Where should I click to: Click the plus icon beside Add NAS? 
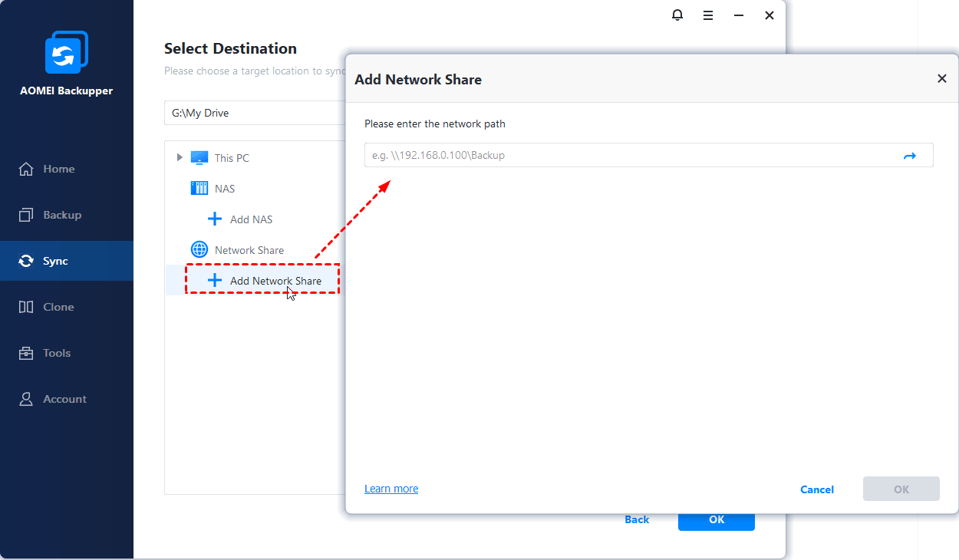click(215, 219)
